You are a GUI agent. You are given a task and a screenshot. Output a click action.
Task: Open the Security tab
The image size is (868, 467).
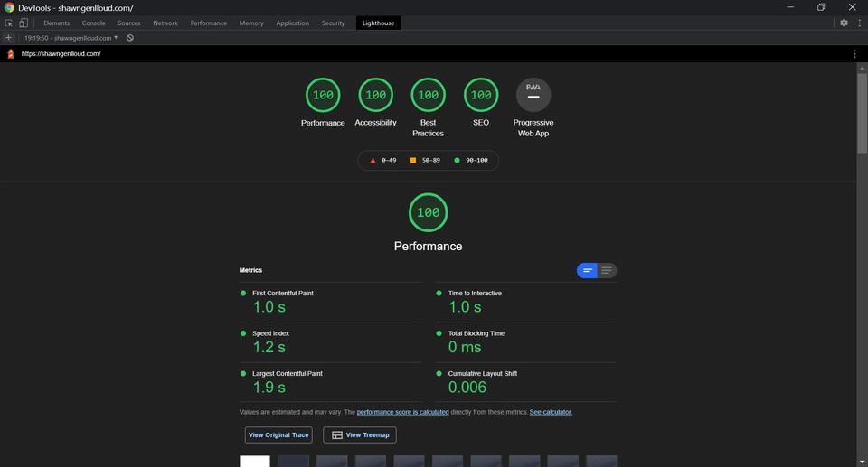[x=333, y=23]
